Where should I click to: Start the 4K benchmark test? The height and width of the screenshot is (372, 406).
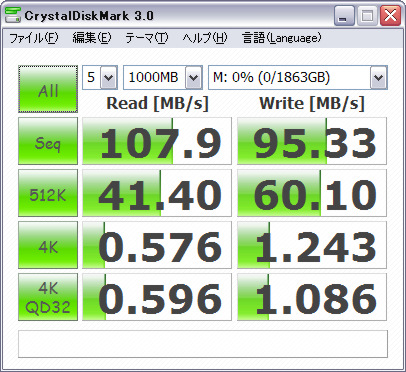coord(48,245)
